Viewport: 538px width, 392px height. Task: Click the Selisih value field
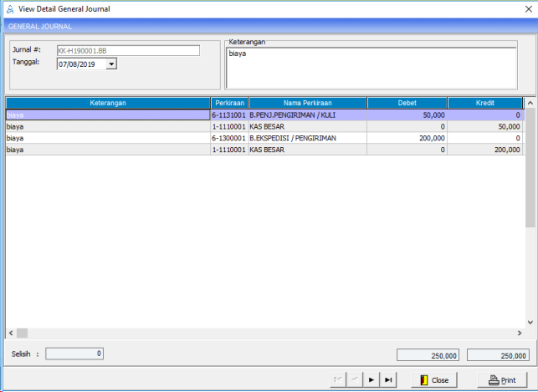74,354
